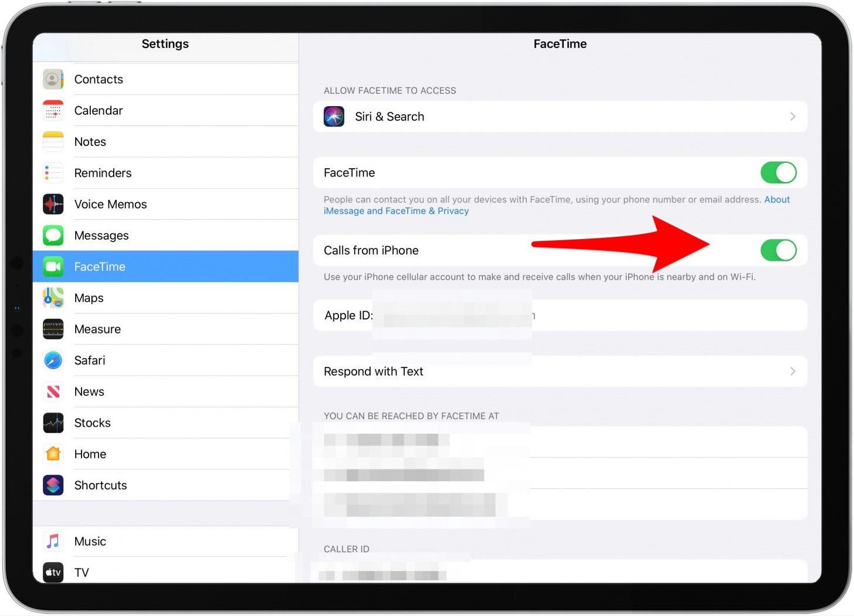Tap the Siri & Search row label
Viewport: 854px width, 616px height.
click(389, 117)
